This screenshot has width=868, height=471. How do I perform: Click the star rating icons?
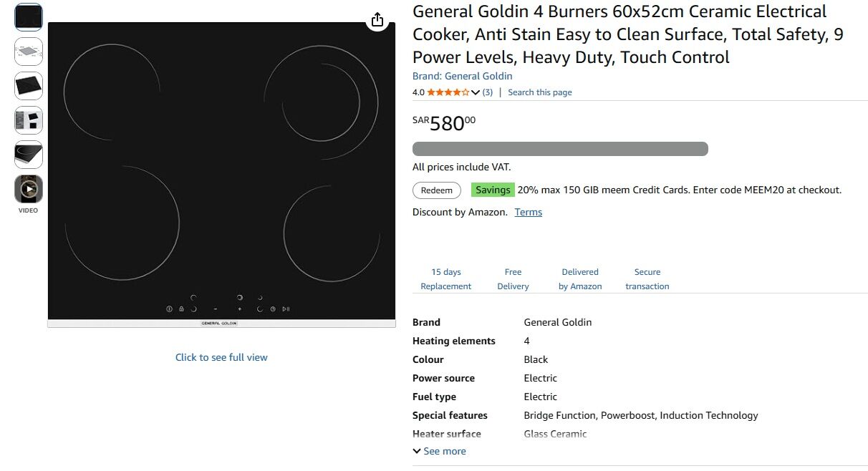click(x=448, y=92)
